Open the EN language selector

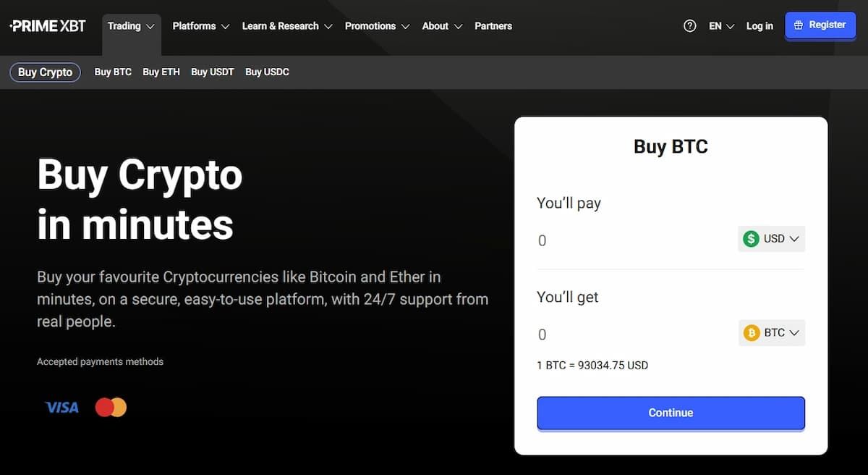coord(721,26)
